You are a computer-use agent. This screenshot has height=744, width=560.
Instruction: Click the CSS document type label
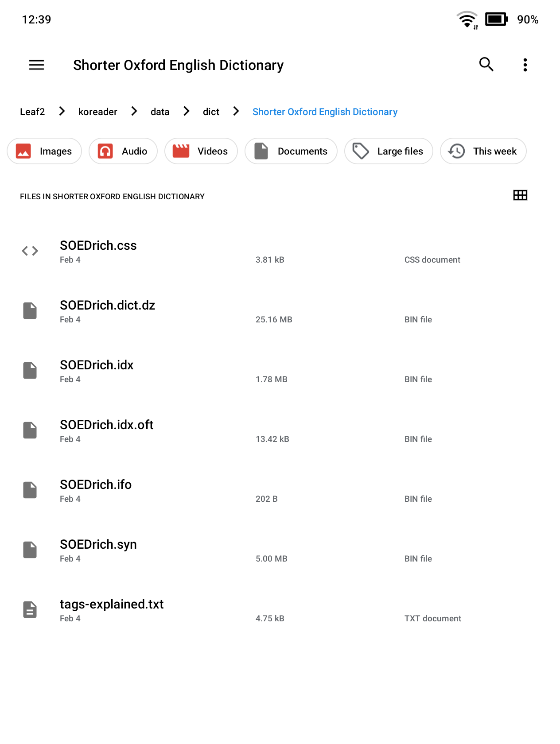(432, 260)
